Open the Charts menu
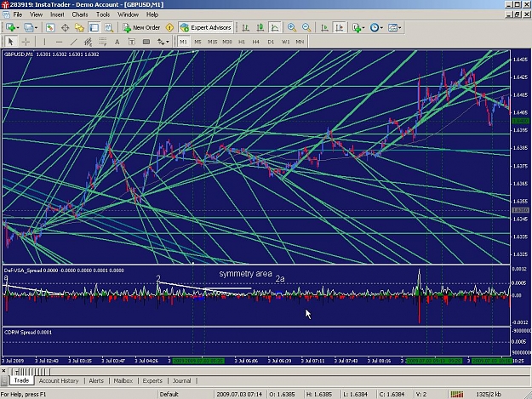The height and width of the screenshot is (399, 532). tap(80, 14)
